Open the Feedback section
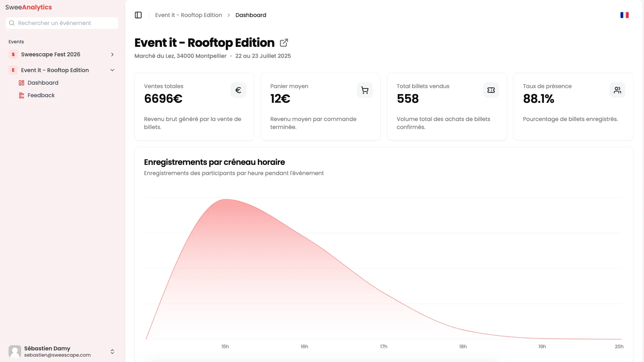This screenshot has height=362, width=644. (x=41, y=95)
